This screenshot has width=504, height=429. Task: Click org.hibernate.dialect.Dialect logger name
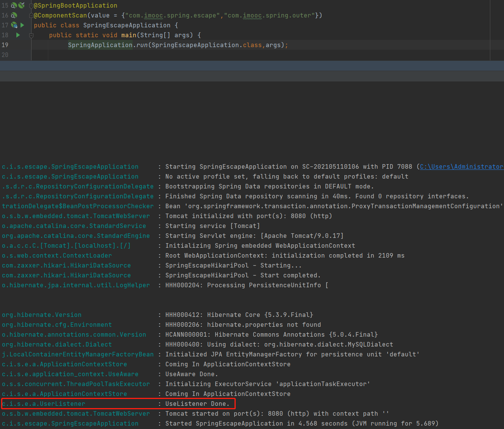point(57,344)
